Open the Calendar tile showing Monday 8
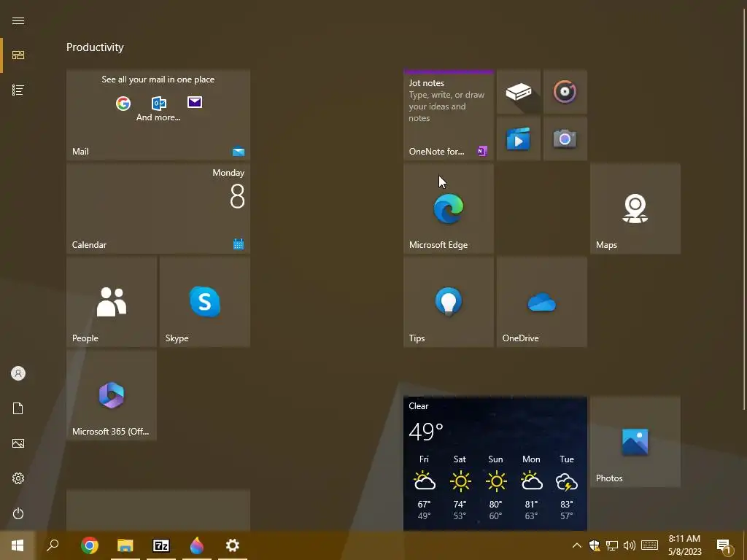 pos(158,208)
